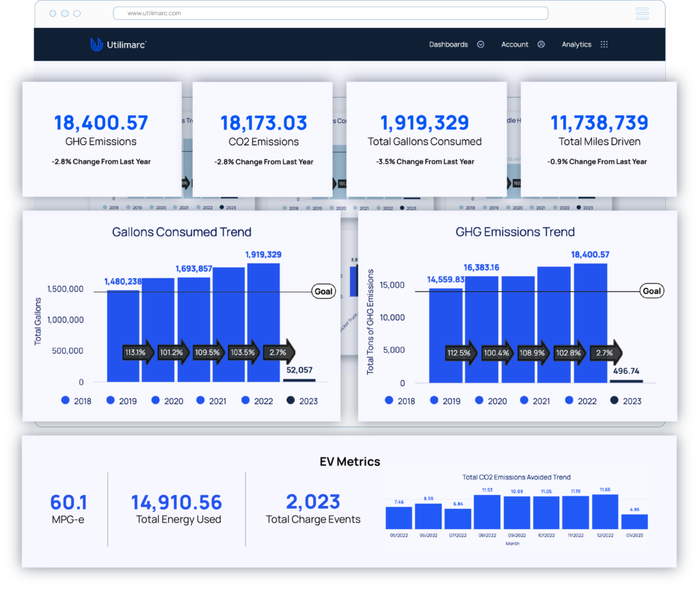Click '-0.9% Change From Last Year' text
700x590 pixels.
pyautogui.click(x=597, y=161)
